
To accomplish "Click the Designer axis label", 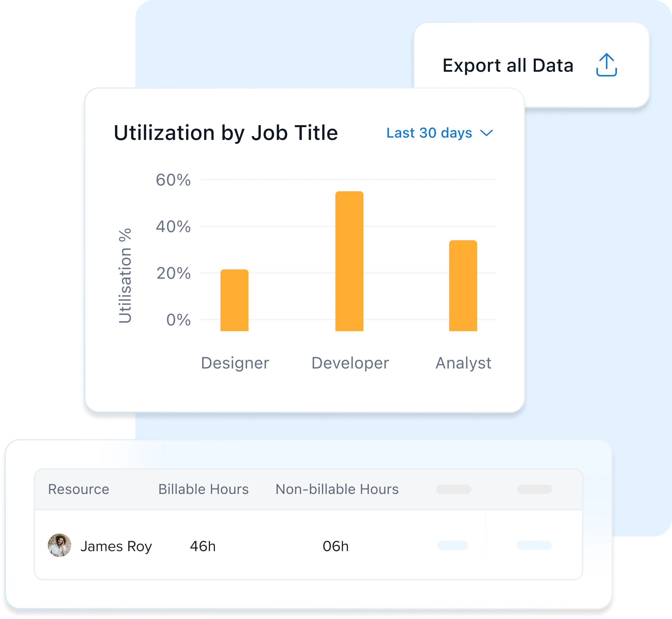I will [235, 363].
